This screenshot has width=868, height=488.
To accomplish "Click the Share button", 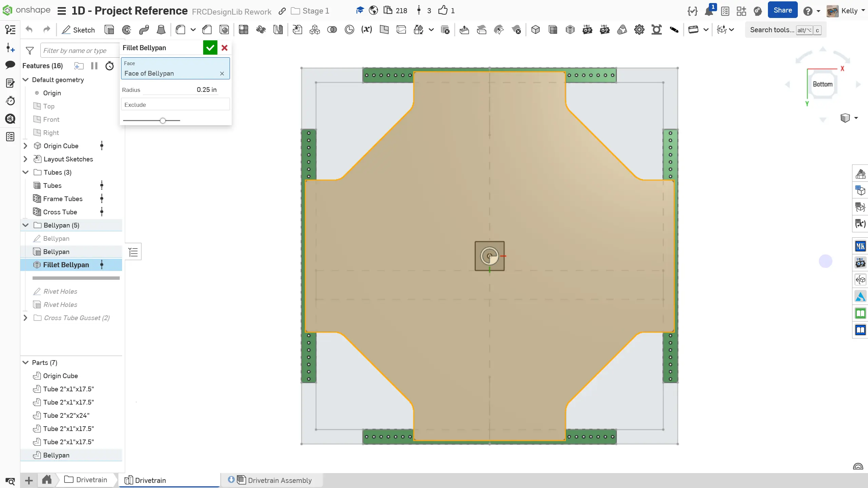I will coord(782,11).
